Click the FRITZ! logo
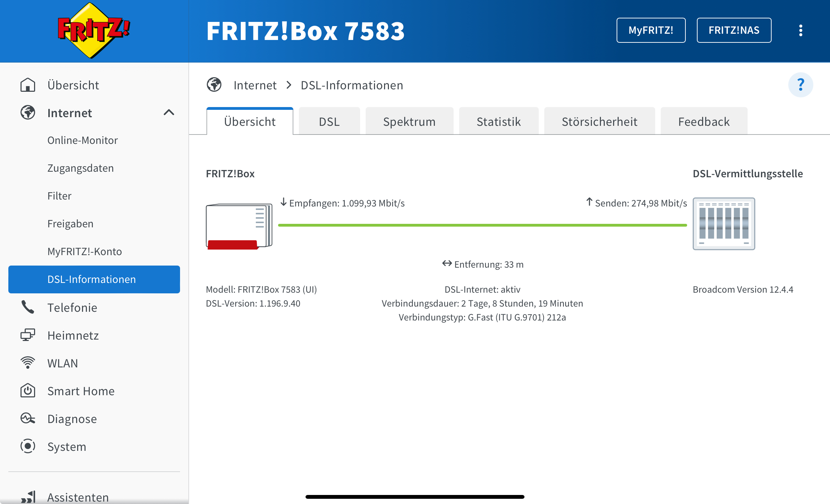This screenshot has width=830, height=504. coord(94,31)
